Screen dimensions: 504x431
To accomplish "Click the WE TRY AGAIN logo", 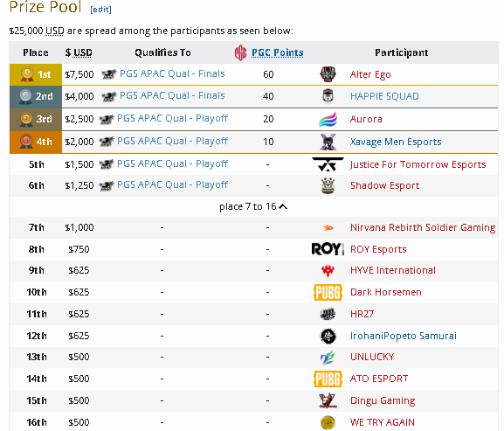I will click(328, 422).
